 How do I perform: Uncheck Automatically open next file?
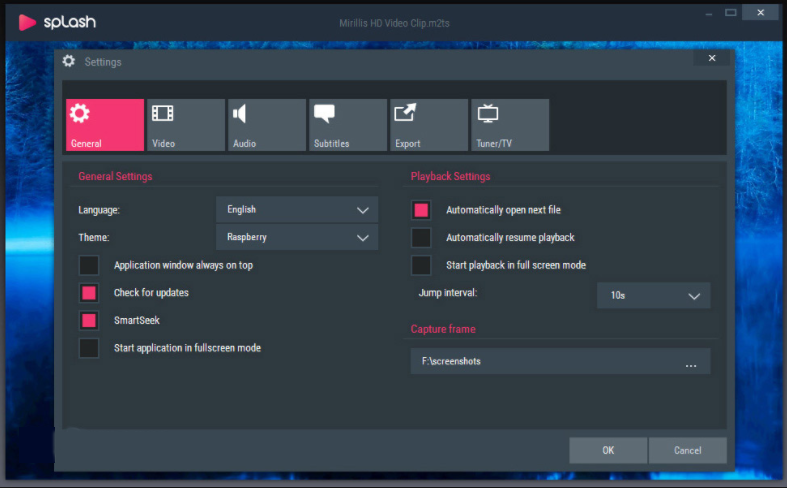pos(421,210)
